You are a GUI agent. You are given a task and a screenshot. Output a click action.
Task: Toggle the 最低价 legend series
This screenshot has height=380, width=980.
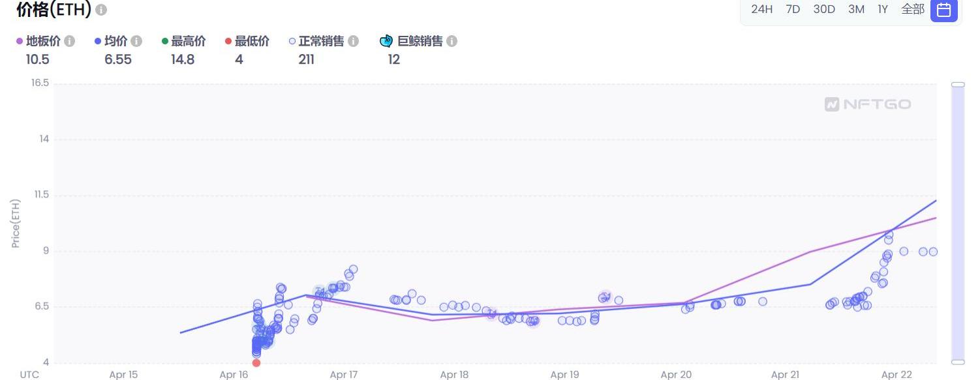(x=251, y=41)
